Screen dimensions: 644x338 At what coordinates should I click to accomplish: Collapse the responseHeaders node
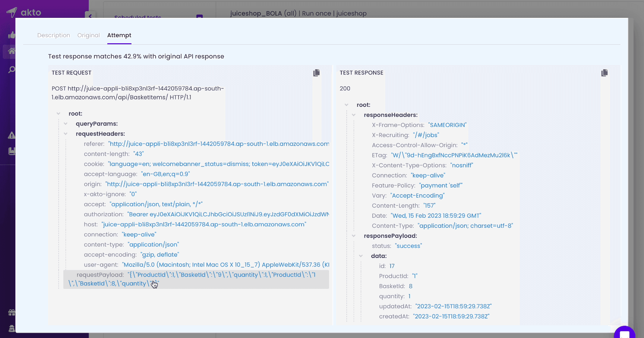(x=354, y=115)
